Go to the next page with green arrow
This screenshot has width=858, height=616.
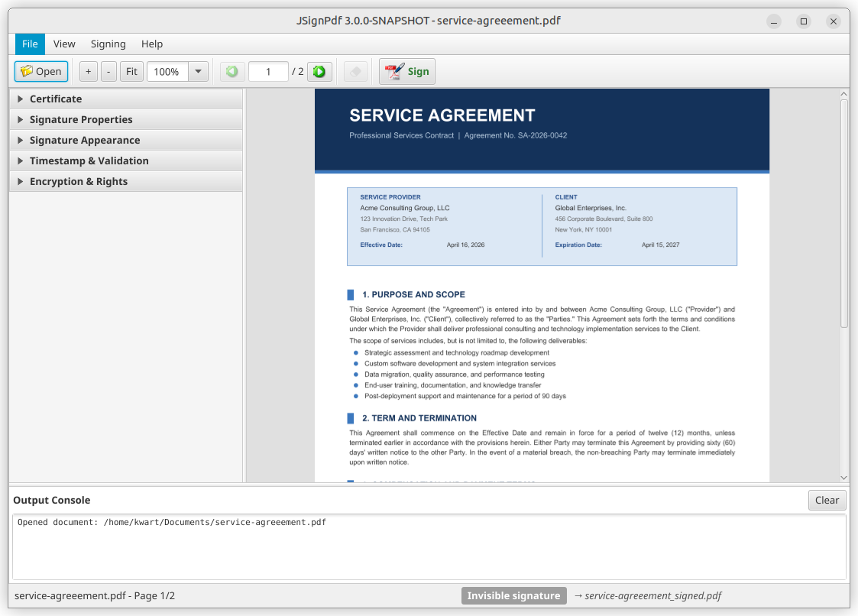[x=319, y=71]
